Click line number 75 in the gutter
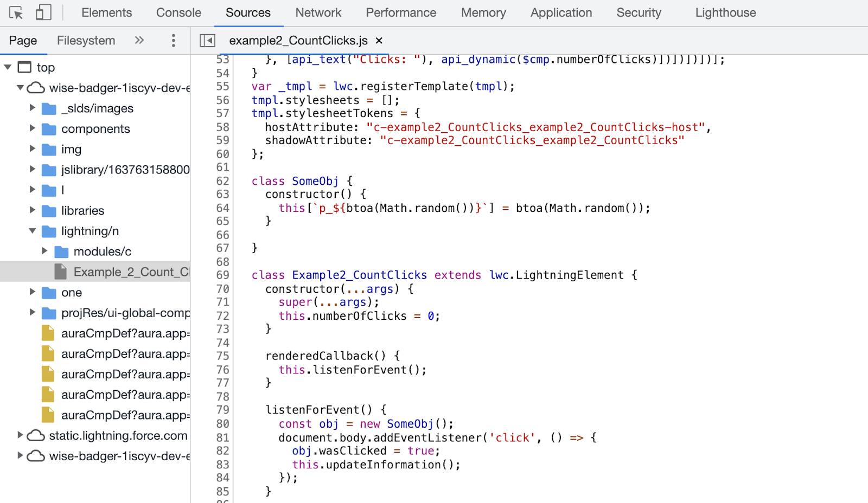 (x=222, y=356)
